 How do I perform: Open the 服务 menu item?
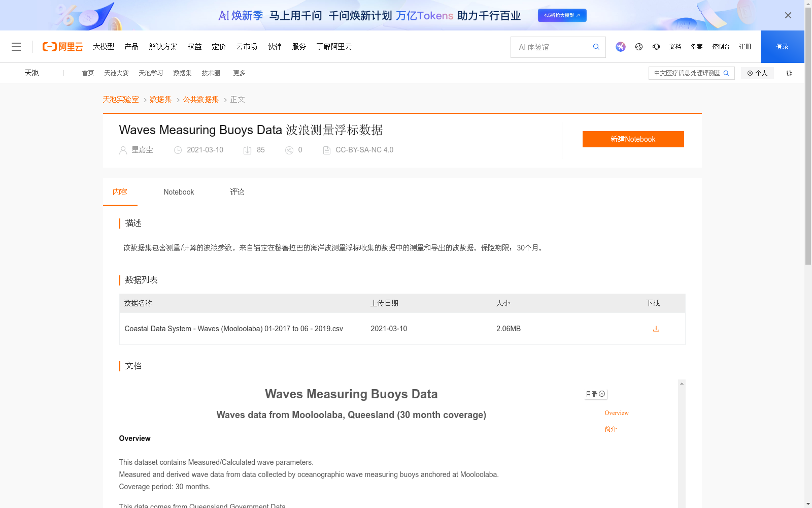(x=299, y=47)
